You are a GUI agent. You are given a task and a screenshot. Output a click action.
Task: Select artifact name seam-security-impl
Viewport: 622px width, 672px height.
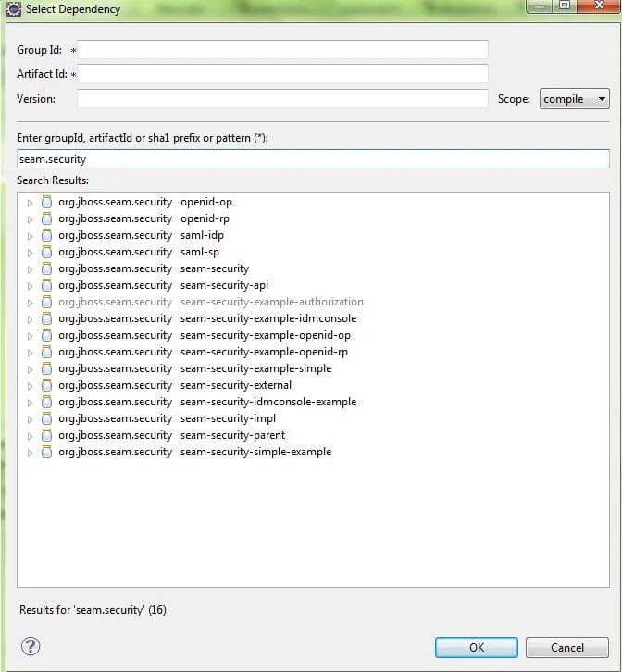(228, 418)
